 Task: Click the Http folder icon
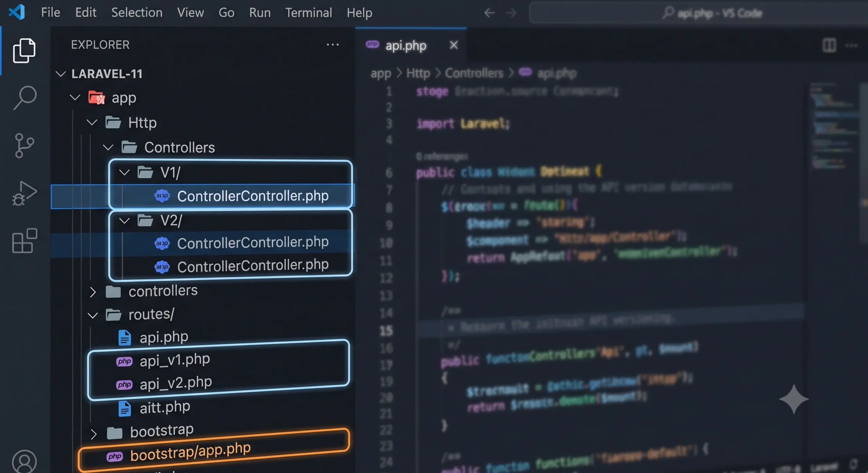(113, 122)
